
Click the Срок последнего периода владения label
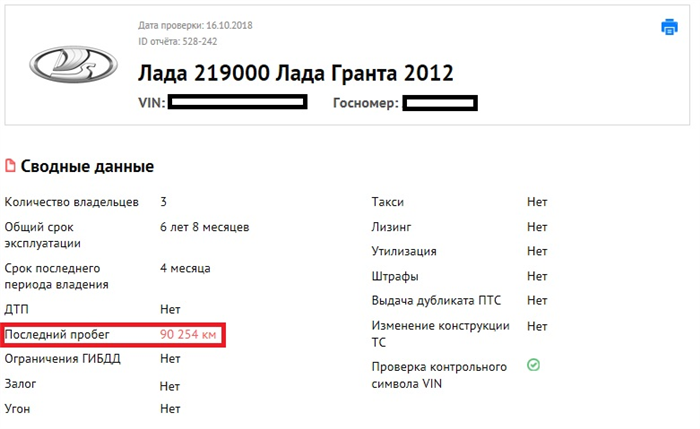pos(56,276)
